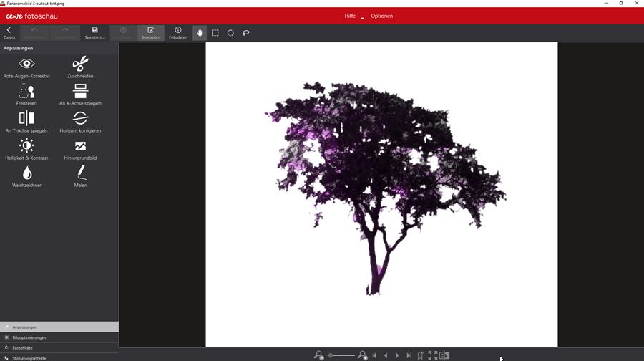Open the Optionen menu
Screen dimensions: 644x361
coord(381,16)
